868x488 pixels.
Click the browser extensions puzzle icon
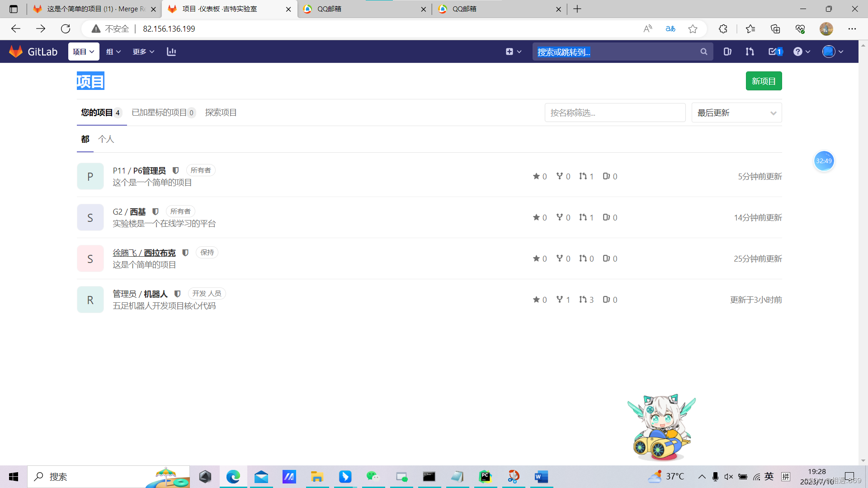click(x=723, y=29)
